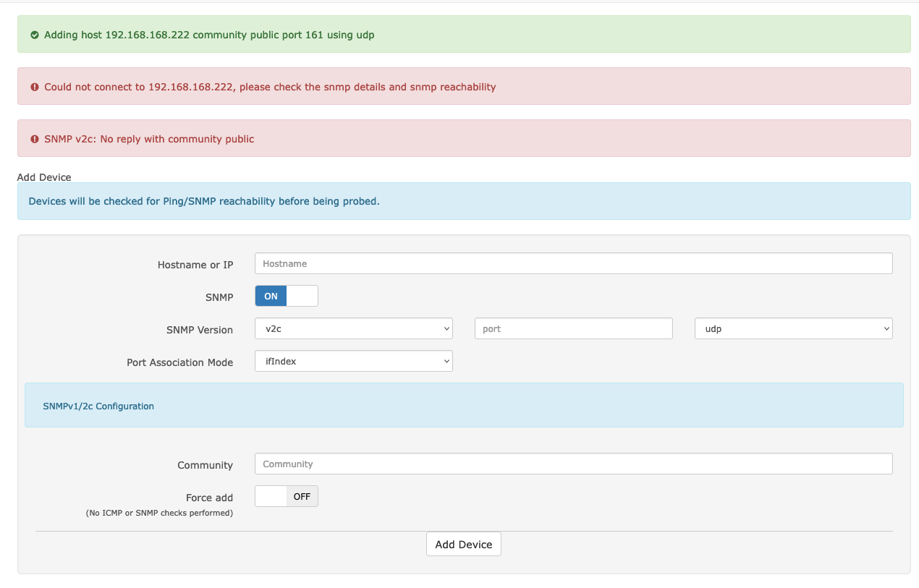Click the exclamation icon in connection error alert
The height and width of the screenshot is (588, 919).
(35, 87)
